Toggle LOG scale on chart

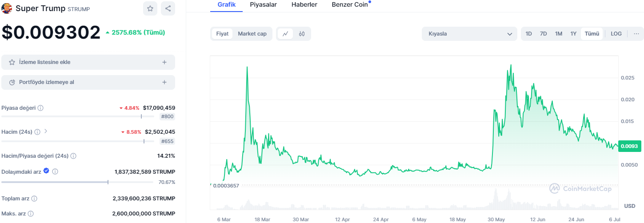616,34
